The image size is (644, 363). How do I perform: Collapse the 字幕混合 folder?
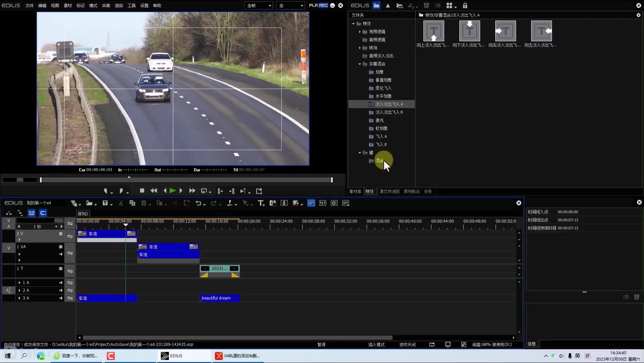(x=360, y=64)
